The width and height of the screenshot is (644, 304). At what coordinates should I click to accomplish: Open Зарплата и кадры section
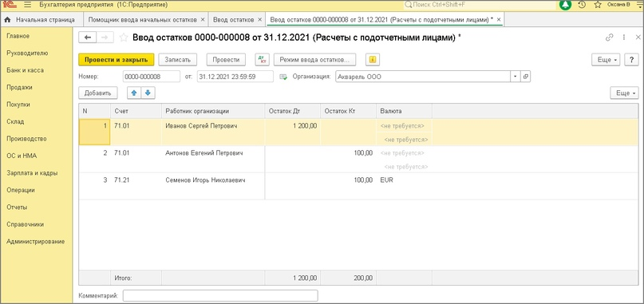coord(32,173)
